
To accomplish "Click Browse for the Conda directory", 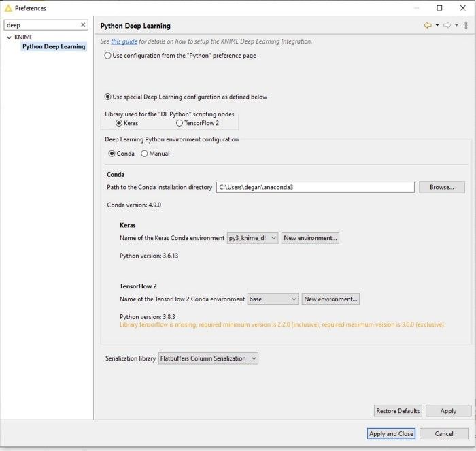I will (441, 187).
